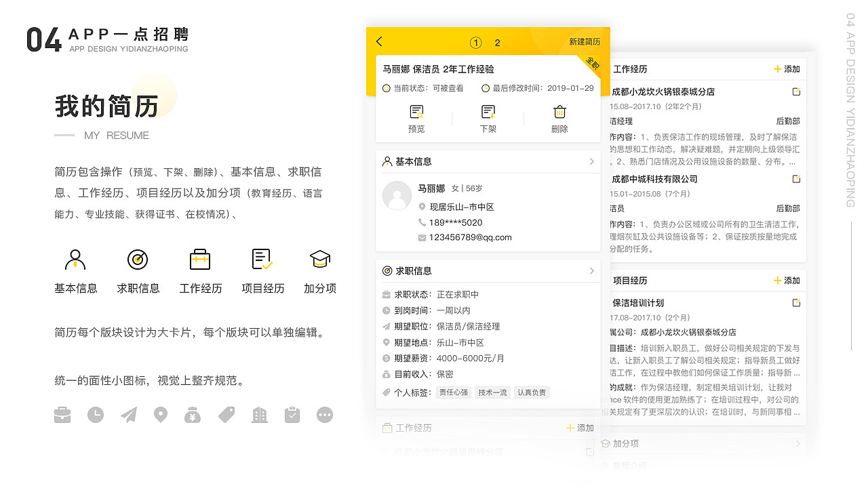Select the 责任心强 tag

click(454, 392)
